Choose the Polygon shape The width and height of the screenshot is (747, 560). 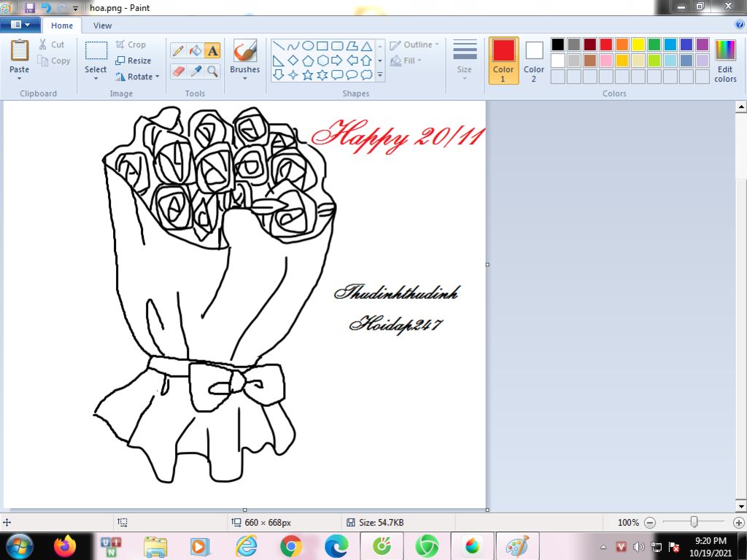pos(352,46)
